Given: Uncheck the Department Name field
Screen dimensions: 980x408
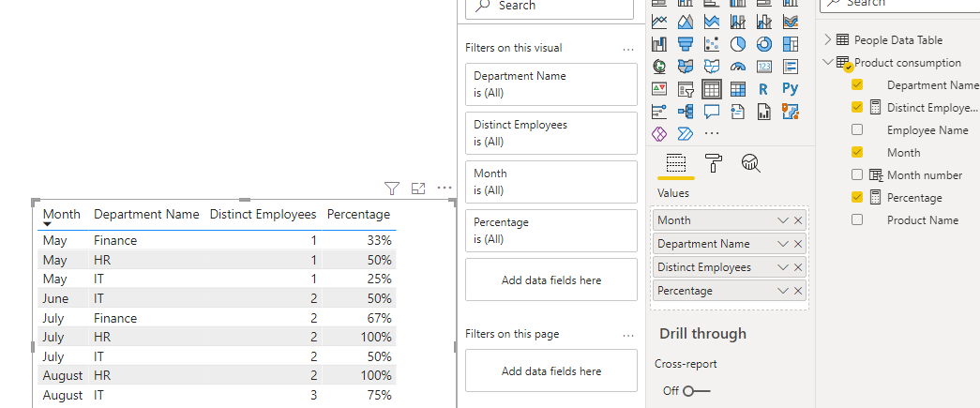Looking at the screenshot, I should [857, 84].
